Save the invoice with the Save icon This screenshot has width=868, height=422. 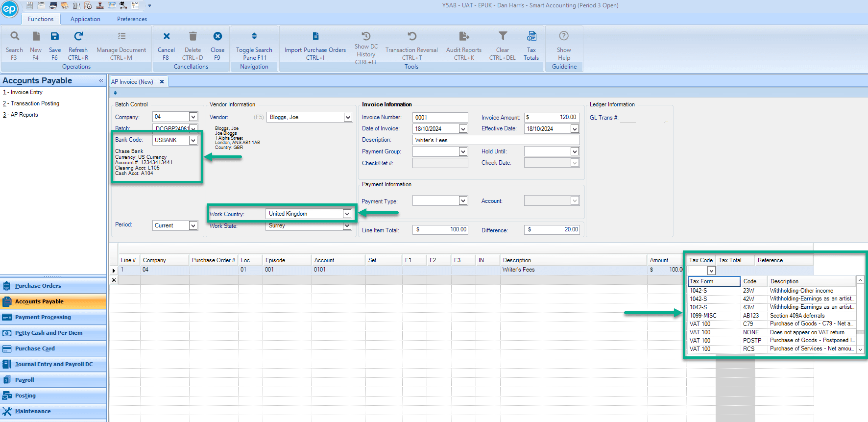55,36
